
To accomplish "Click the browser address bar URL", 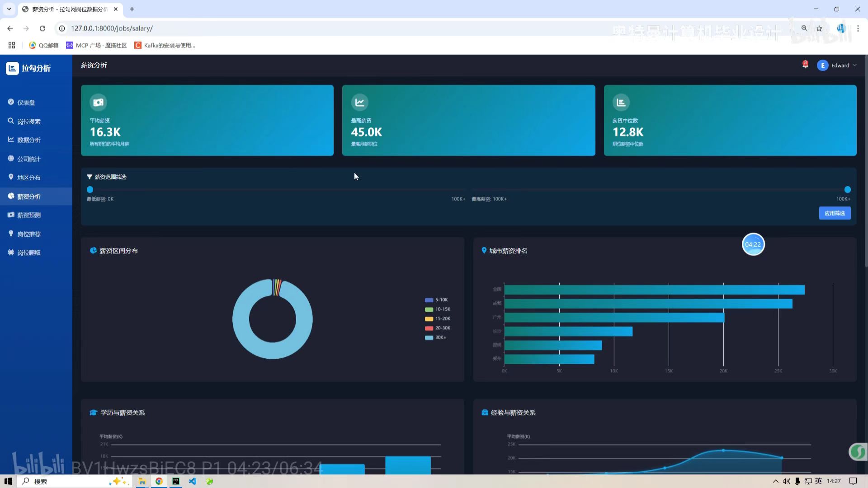I will point(112,28).
